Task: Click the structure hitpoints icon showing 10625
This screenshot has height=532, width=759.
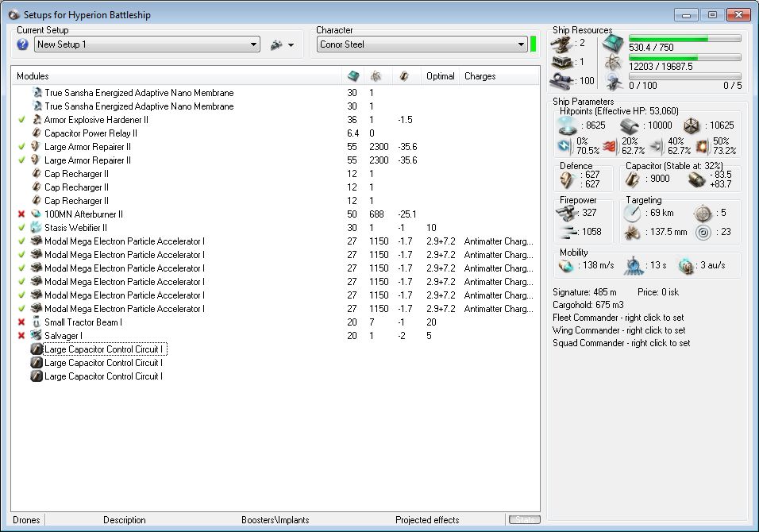Action: click(692, 126)
